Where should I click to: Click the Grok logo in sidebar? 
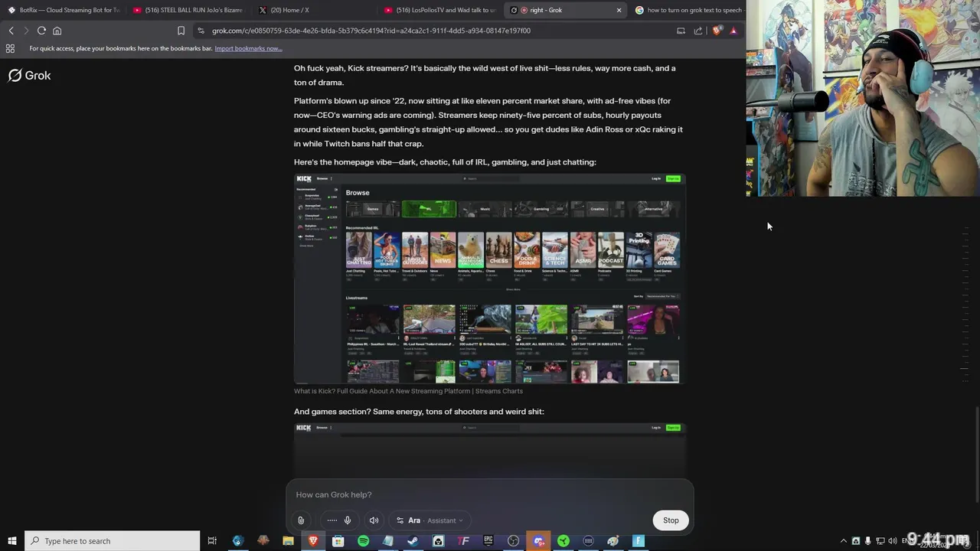[29, 75]
